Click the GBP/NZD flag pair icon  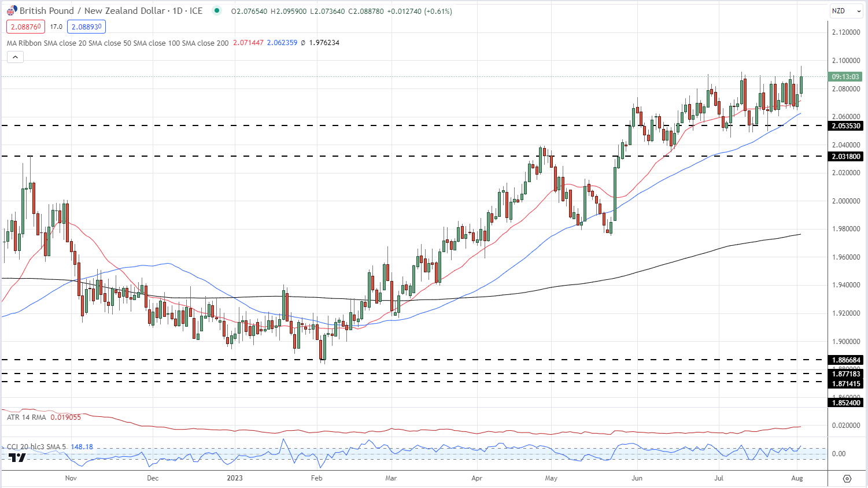pos(12,11)
